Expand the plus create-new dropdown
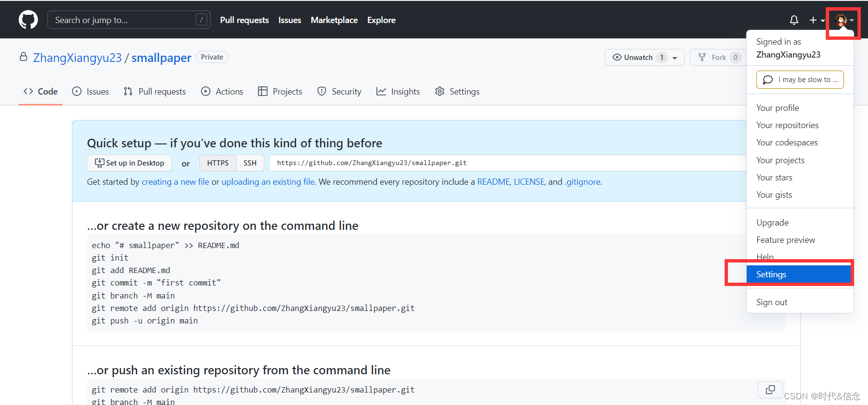Screen dimensions: 868x405 816,20
